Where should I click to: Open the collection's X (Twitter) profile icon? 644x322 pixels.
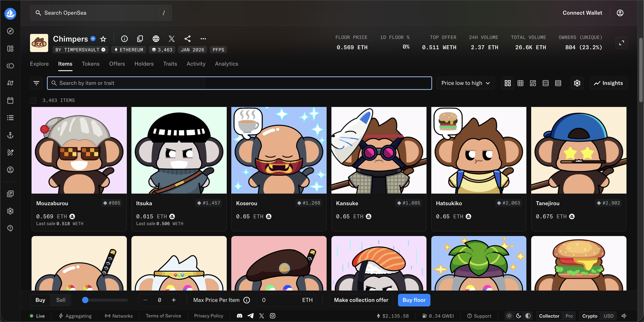pyautogui.click(x=172, y=39)
